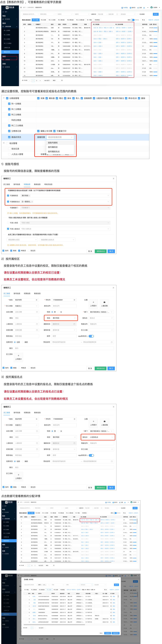This screenshot has width=162, height=644.
Task: Collapse the 培训管理 permission tree node
Action: pos(4,143)
